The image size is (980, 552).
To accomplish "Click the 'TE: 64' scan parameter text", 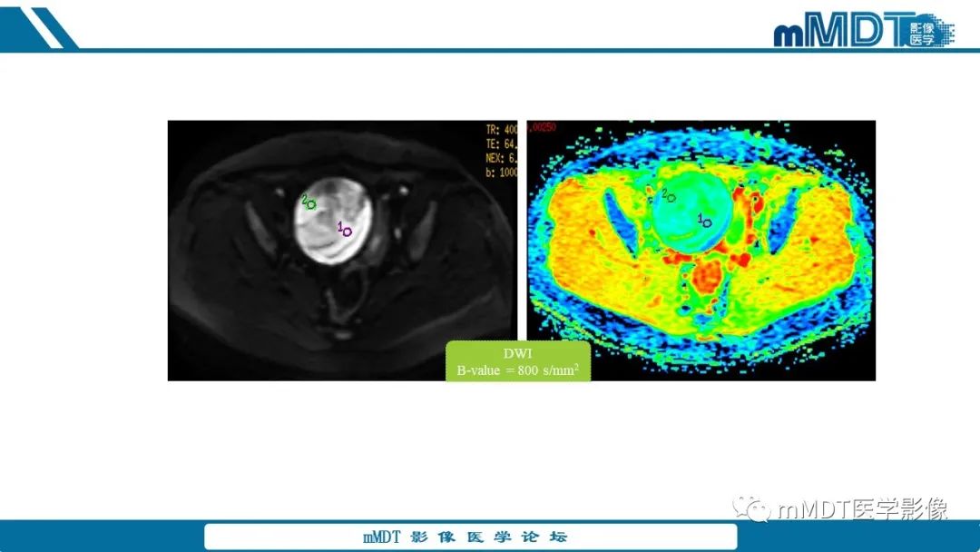I will pos(502,143).
